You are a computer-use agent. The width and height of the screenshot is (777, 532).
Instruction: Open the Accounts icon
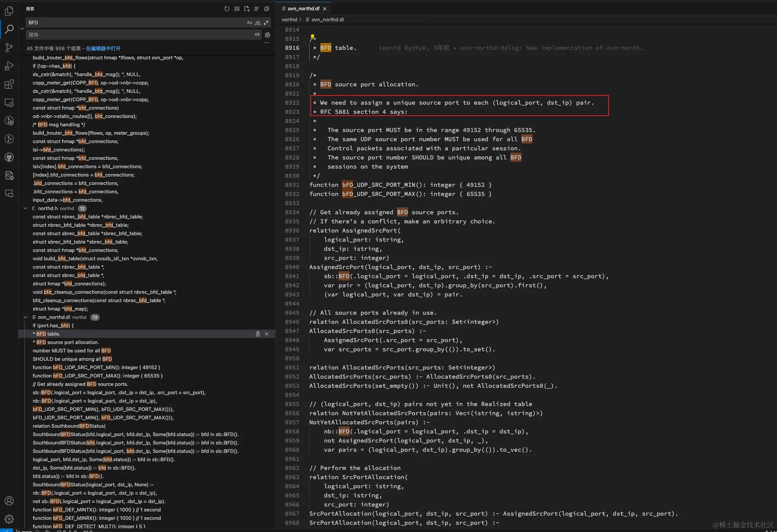coord(9,501)
